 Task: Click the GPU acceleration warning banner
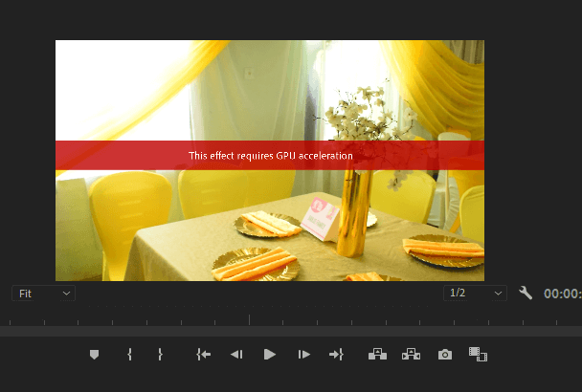(270, 156)
